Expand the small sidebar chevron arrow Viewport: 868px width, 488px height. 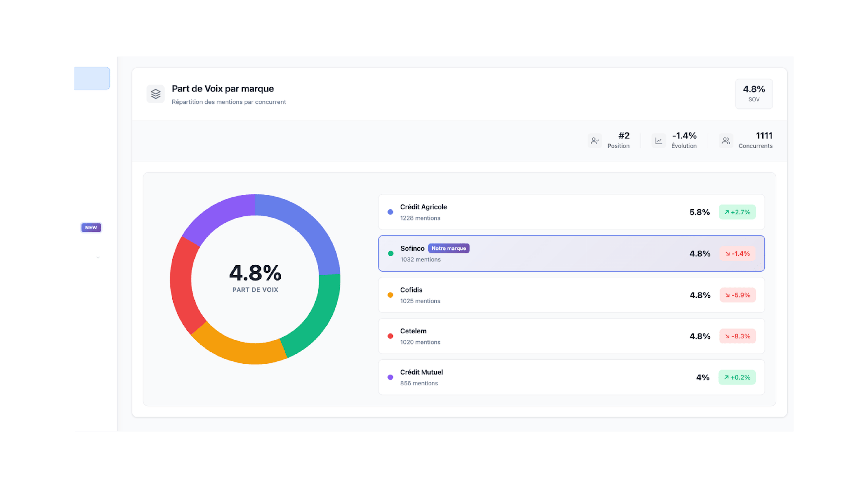98,258
